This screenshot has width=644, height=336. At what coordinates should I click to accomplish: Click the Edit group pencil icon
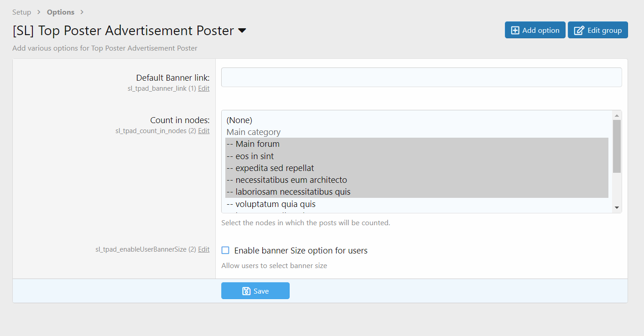tap(579, 31)
